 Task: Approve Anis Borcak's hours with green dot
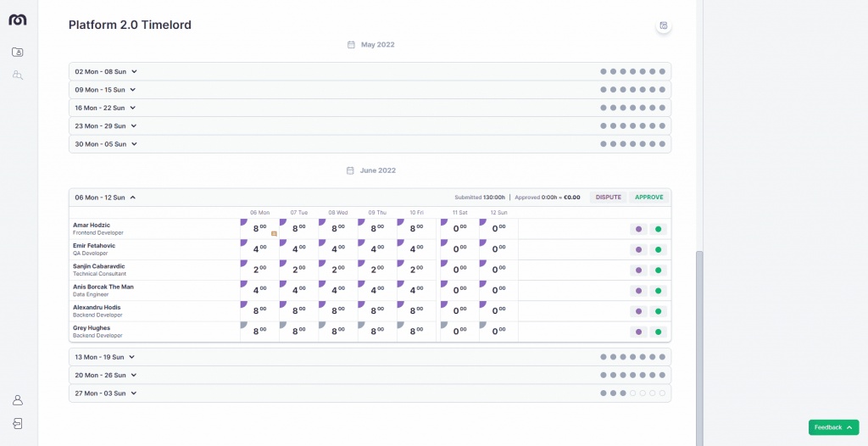click(x=658, y=291)
